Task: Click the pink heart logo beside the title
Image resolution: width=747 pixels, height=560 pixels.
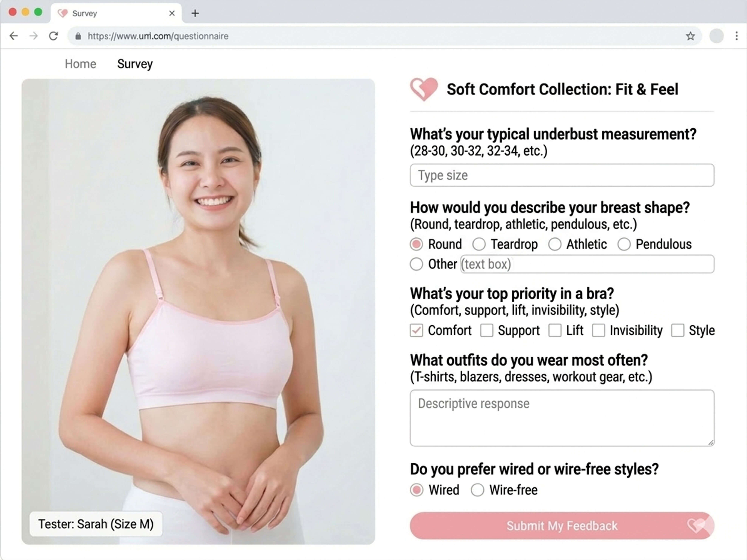Action: pyautogui.click(x=424, y=89)
